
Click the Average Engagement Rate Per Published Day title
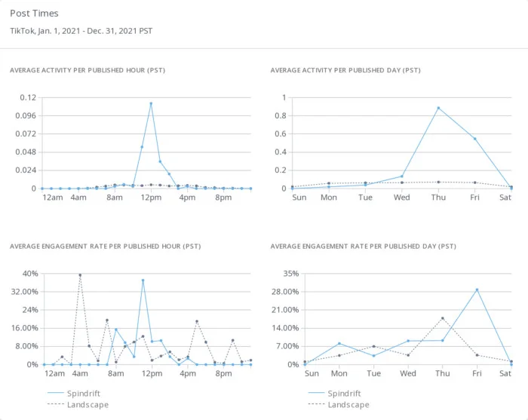pyautogui.click(x=363, y=247)
